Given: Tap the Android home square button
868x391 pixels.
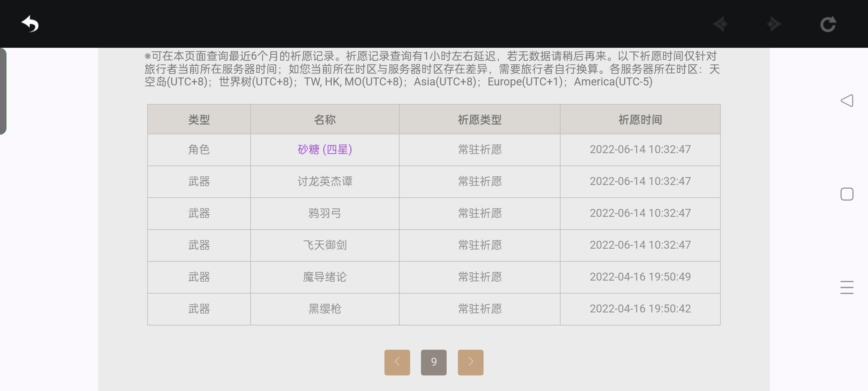Looking at the screenshot, I should (847, 194).
